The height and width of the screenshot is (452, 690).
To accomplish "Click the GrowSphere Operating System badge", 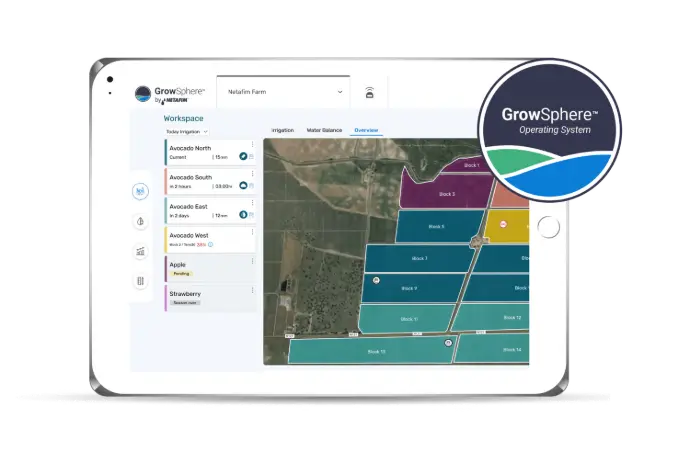I will pyautogui.click(x=549, y=130).
